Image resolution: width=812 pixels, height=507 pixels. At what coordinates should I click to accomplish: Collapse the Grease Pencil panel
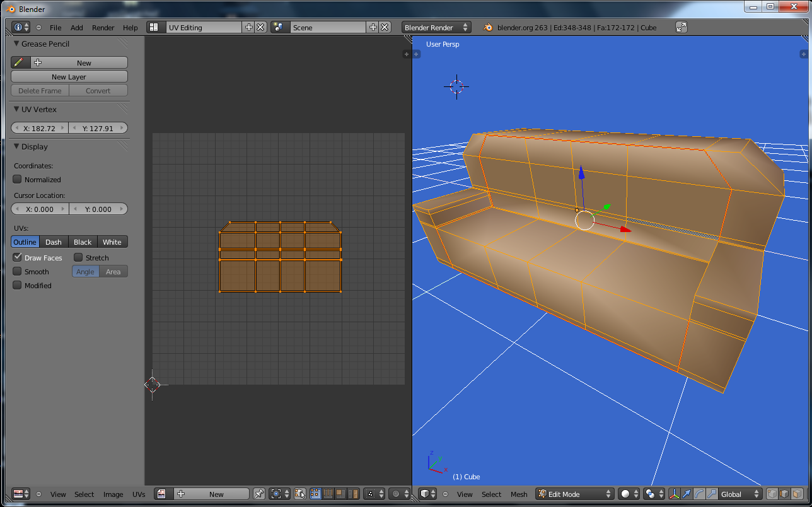point(16,44)
